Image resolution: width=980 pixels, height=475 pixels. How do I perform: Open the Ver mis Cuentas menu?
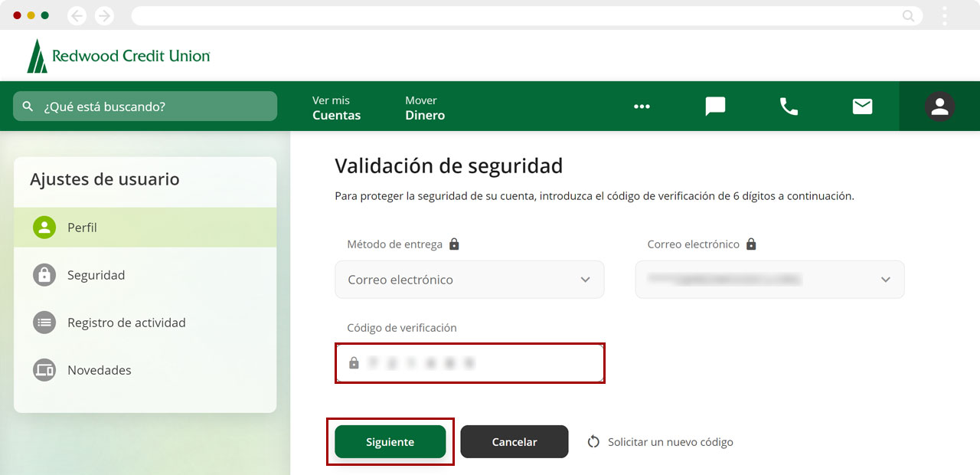tap(336, 108)
